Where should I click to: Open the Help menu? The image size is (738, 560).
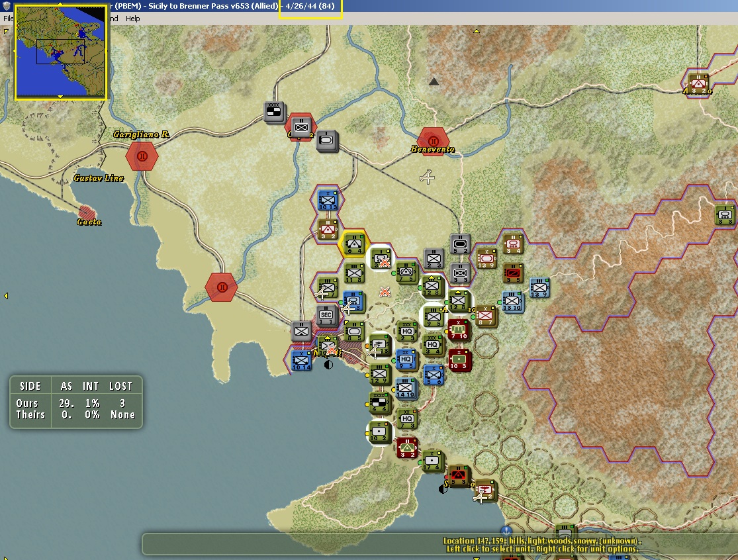[133, 19]
